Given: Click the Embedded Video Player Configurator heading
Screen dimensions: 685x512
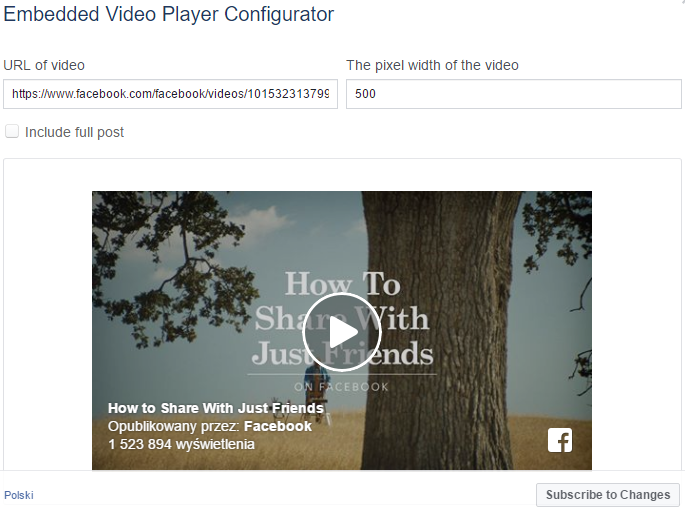Looking at the screenshot, I should coord(169,14).
